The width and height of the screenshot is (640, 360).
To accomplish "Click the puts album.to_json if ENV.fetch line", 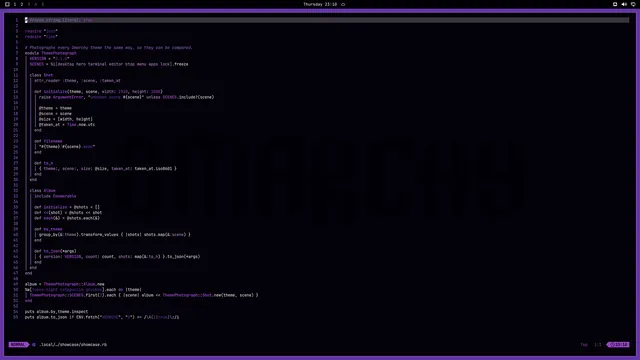I will pyautogui.click(x=102, y=317).
